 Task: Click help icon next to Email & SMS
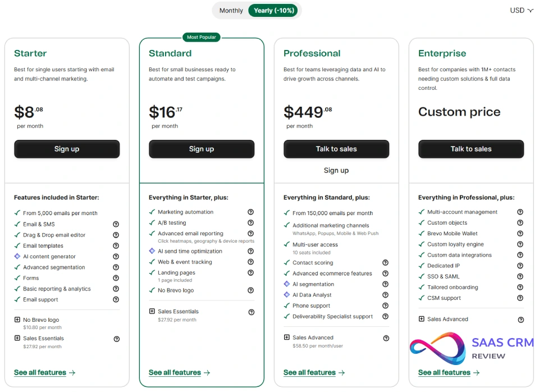(x=116, y=224)
